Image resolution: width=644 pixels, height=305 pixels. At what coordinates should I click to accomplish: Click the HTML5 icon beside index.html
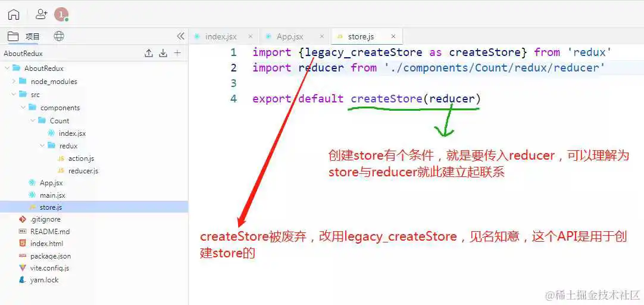(23, 243)
